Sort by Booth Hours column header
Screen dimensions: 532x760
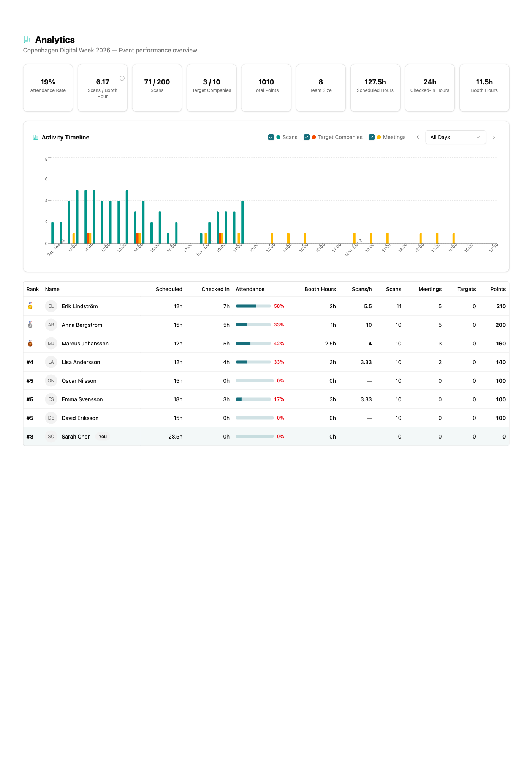pyautogui.click(x=320, y=289)
